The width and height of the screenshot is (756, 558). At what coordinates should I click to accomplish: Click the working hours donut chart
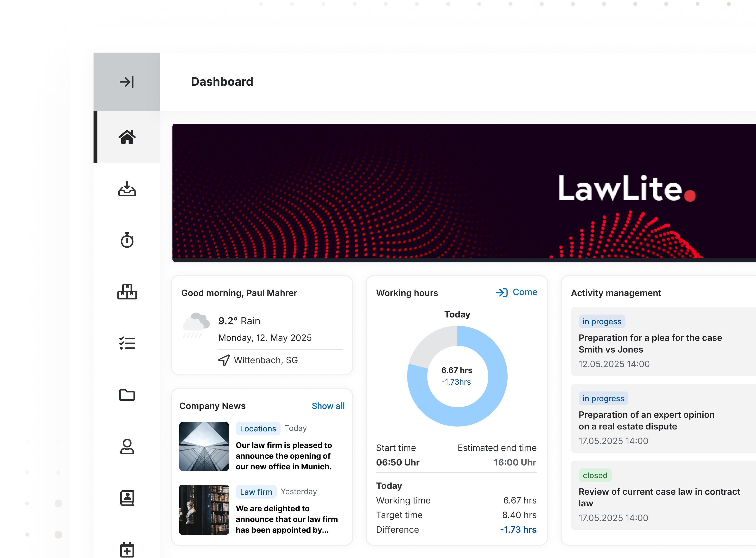click(x=457, y=376)
